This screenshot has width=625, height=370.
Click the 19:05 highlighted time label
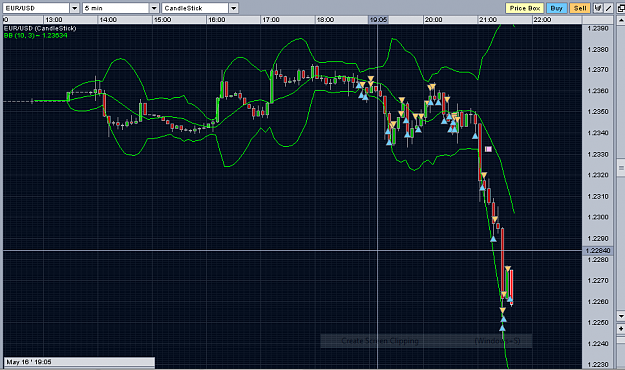[378, 20]
